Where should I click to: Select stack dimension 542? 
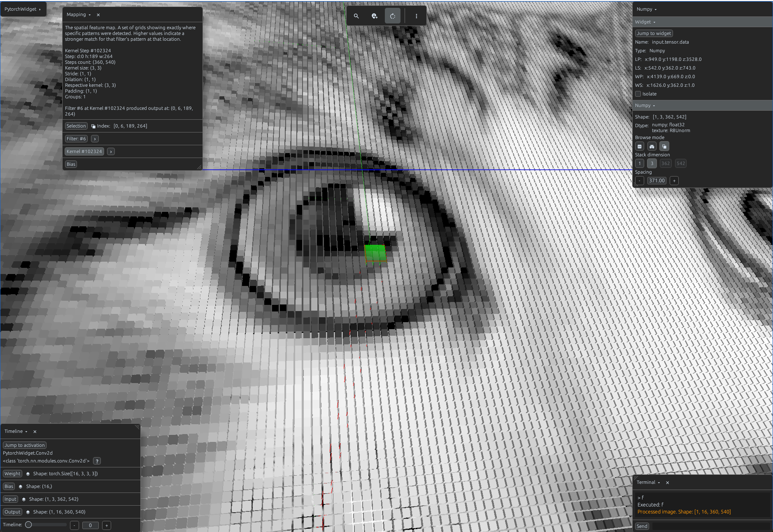(681, 163)
